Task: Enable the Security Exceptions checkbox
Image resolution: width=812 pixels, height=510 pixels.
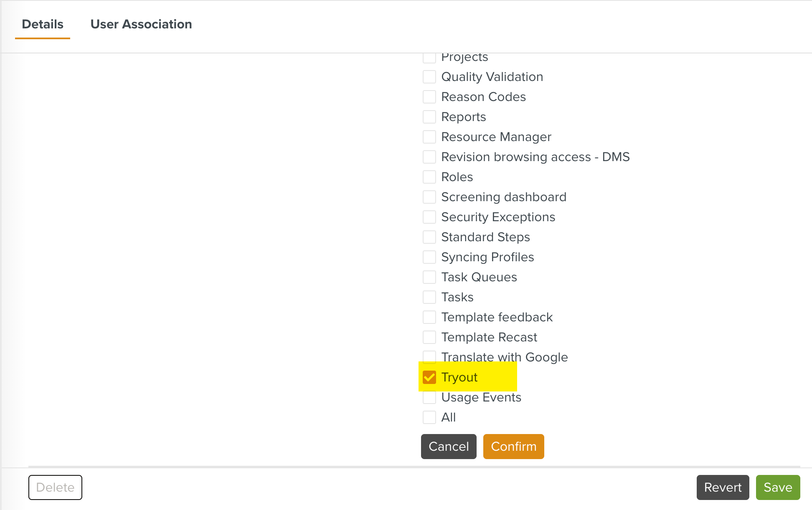Action: point(429,217)
